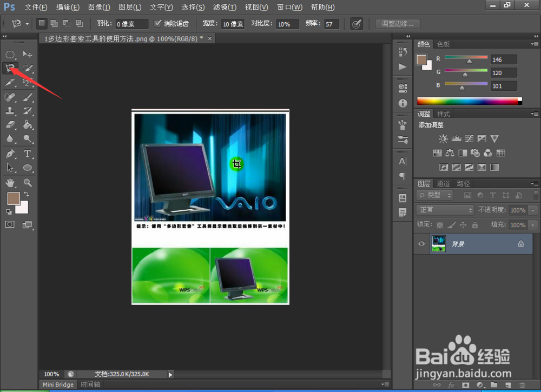The height and width of the screenshot is (392, 541).
Task: Open the Filter menu
Action: click(225, 7)
